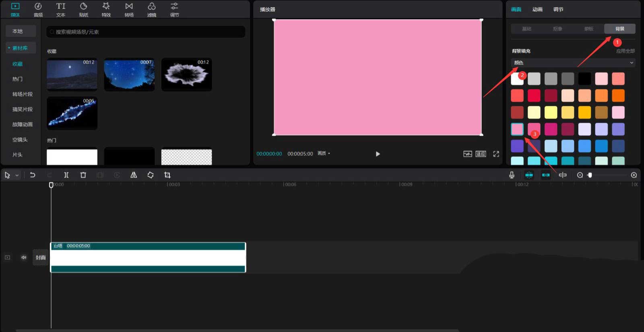Mute the main video track
The width and height of the screenshot is (644, 332).
[24, 258]
